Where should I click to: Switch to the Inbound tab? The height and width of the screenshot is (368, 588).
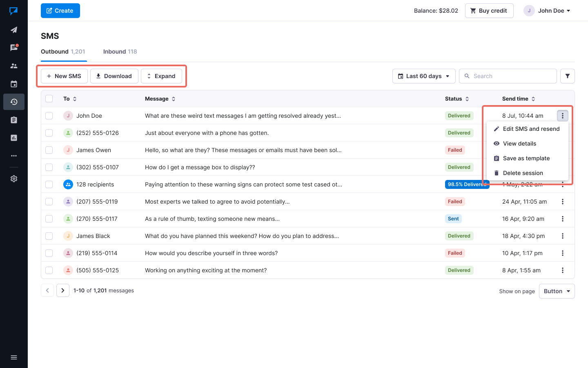(120, 52)
